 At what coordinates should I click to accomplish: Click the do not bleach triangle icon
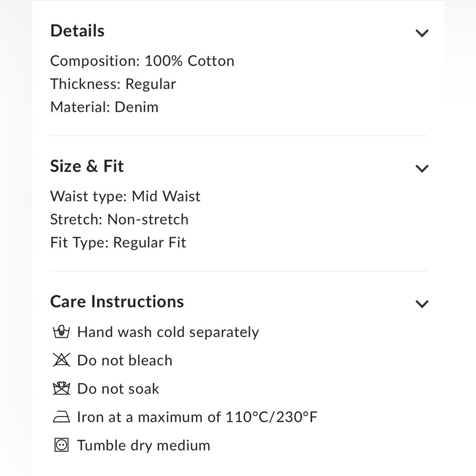[61, 360]
